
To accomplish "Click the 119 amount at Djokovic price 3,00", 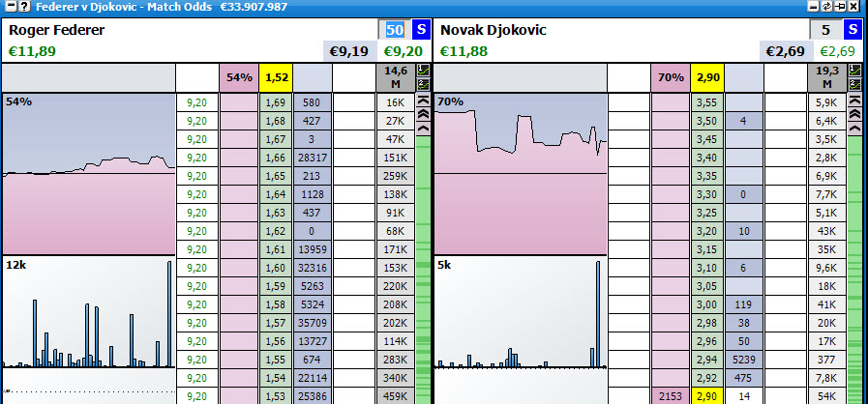I will [744, 304].
